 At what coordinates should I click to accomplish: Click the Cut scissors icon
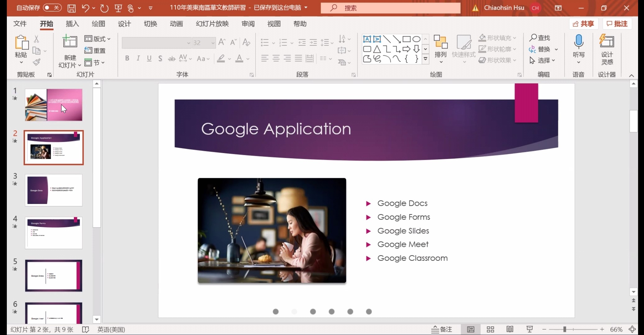36,39
